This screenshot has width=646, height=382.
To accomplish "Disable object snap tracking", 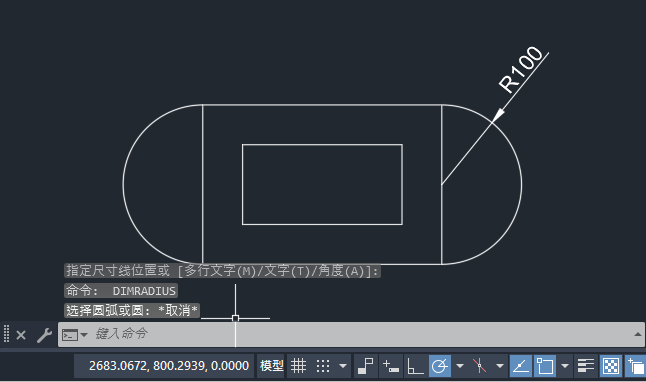I will point(521,366).
